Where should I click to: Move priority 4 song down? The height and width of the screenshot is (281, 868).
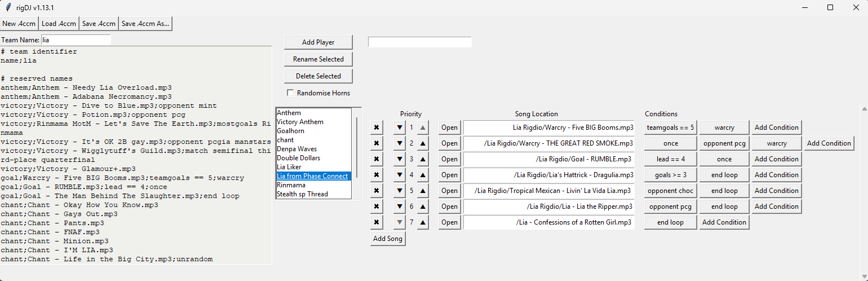point(400,175)
